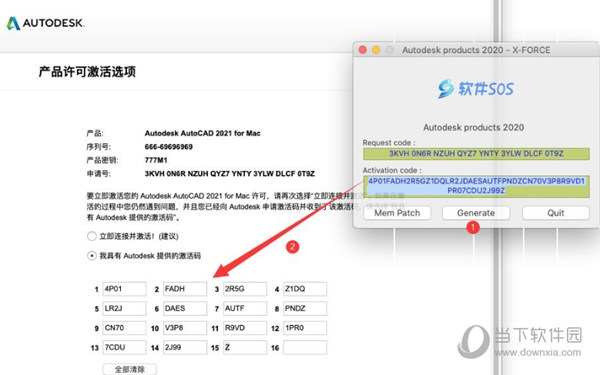Click the Generate button in X-FORCE
Viewport: 600px width, 375px height.
(476, 213)
